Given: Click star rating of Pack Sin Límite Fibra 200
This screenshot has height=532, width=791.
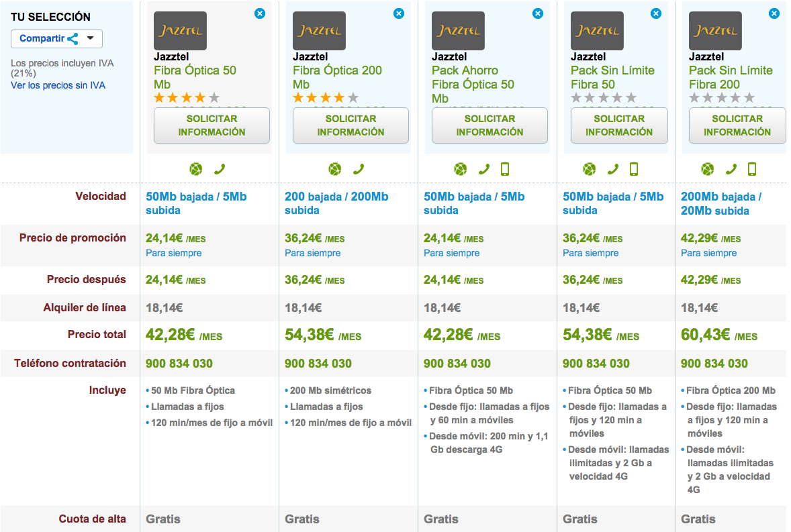Looking at the screenshot, I should coord(722,98).
